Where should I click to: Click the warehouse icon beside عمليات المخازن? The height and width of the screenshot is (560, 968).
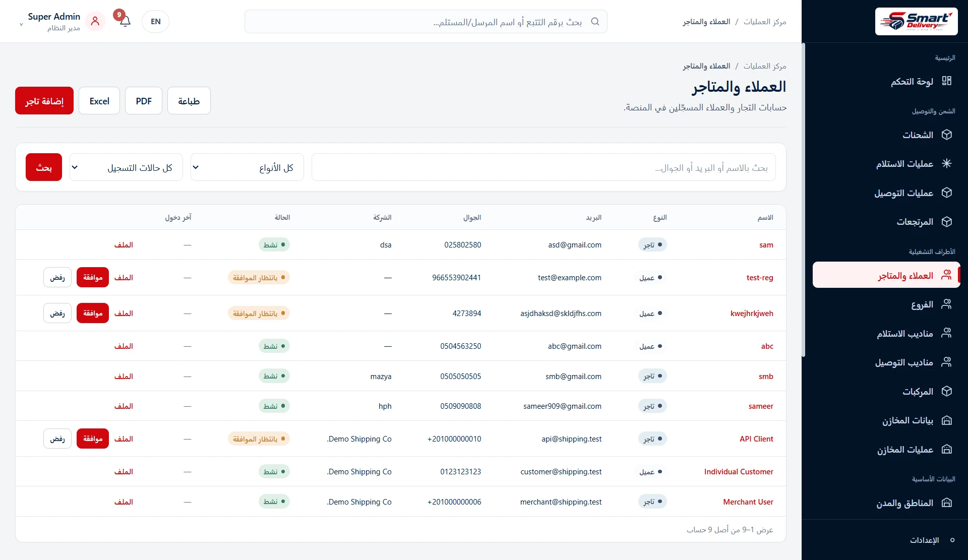pyautogui.click(x=946, y=449)
